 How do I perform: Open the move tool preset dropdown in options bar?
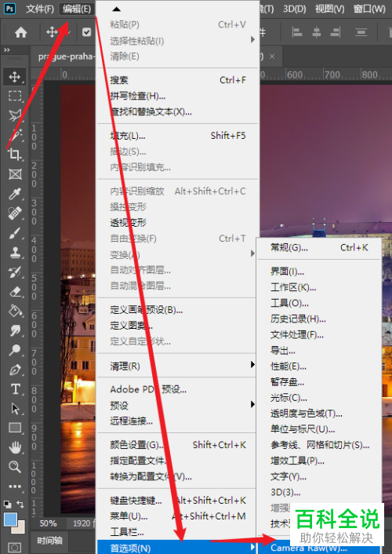pyautogui.click(x=68, y=32)
